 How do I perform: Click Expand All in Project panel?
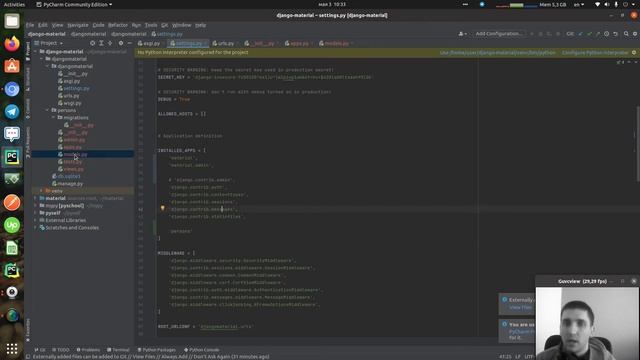pos(101,43)
